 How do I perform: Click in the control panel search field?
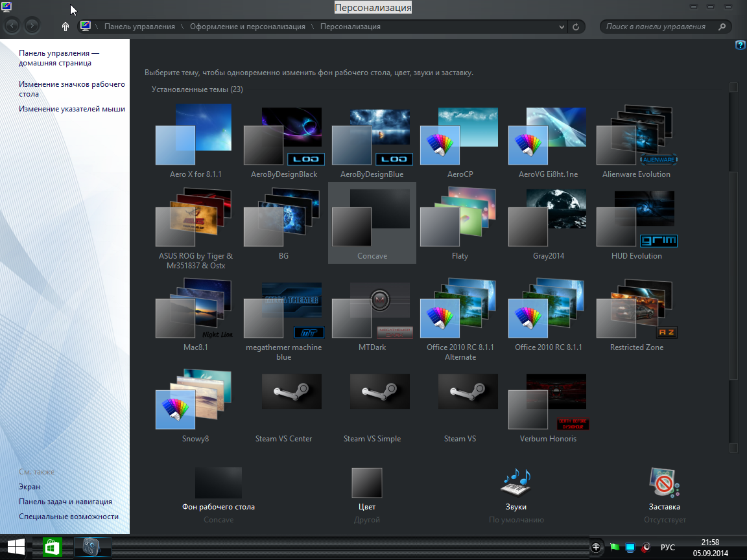click(x=658, y=27)
